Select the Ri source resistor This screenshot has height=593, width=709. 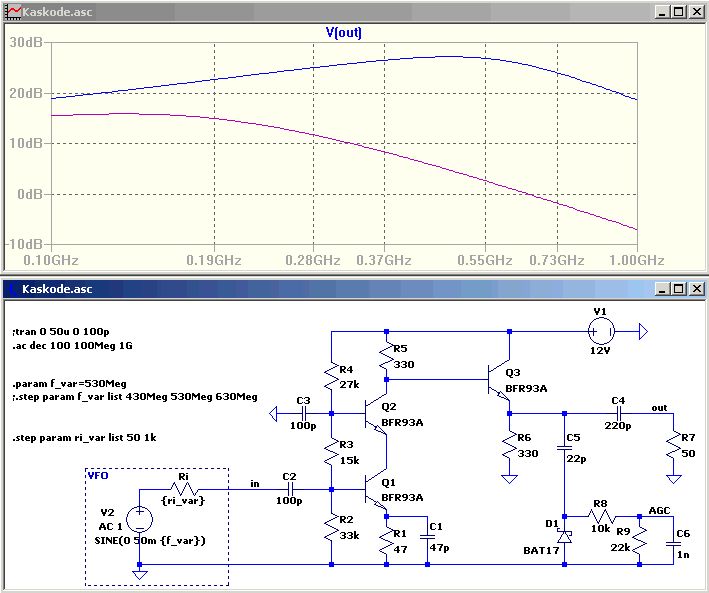(182, 490)
